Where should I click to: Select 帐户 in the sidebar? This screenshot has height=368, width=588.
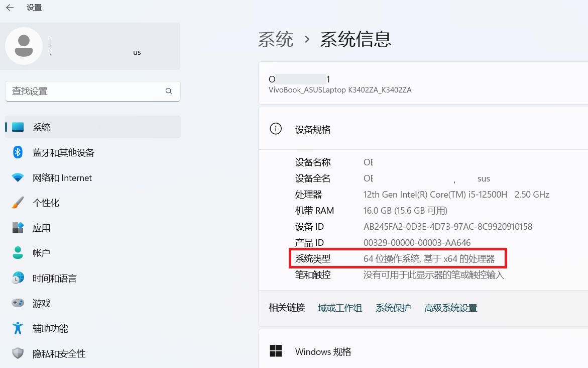(x=92, y=253)
